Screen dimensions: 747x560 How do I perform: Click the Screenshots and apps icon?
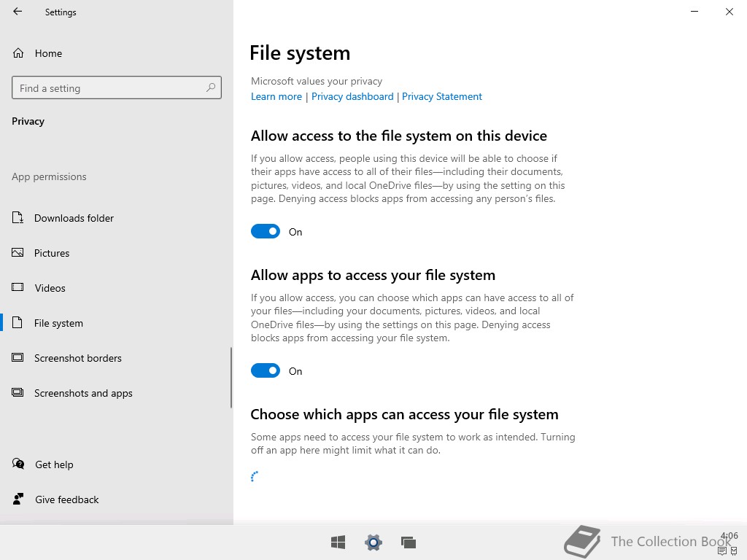18,392
